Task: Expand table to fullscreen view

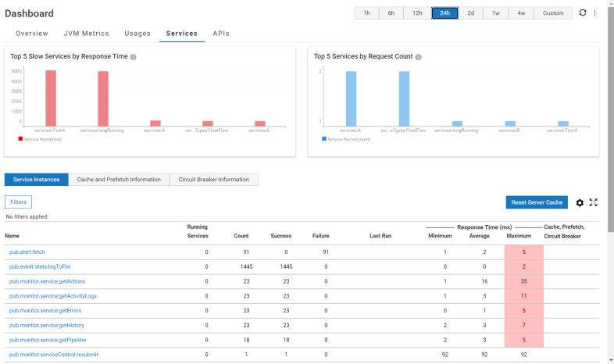Action: [594, 202]
